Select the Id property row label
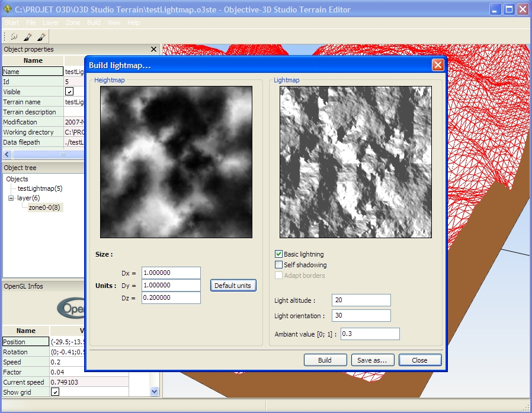 [33, 82]
